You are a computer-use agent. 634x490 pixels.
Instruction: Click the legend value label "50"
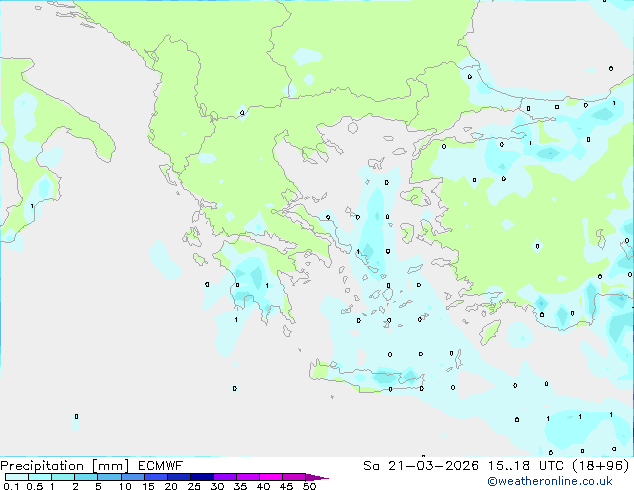pos(309,486)
